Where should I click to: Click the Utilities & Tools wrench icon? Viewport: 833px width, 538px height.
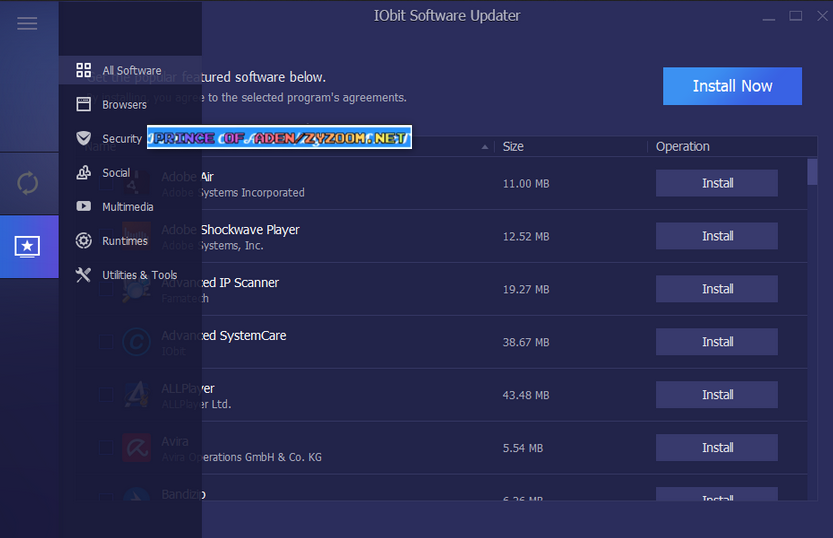[83, 275]
